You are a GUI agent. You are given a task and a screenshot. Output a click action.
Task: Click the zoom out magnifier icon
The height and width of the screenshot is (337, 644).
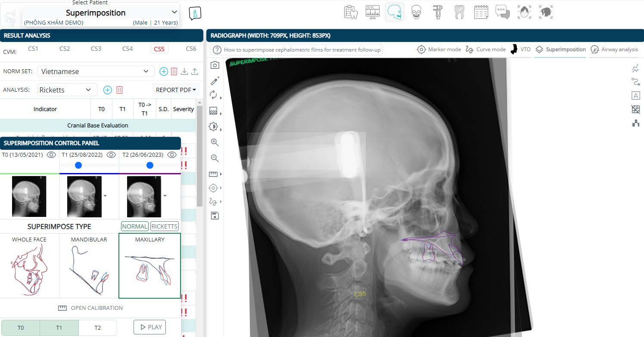(x=215, y=158)
